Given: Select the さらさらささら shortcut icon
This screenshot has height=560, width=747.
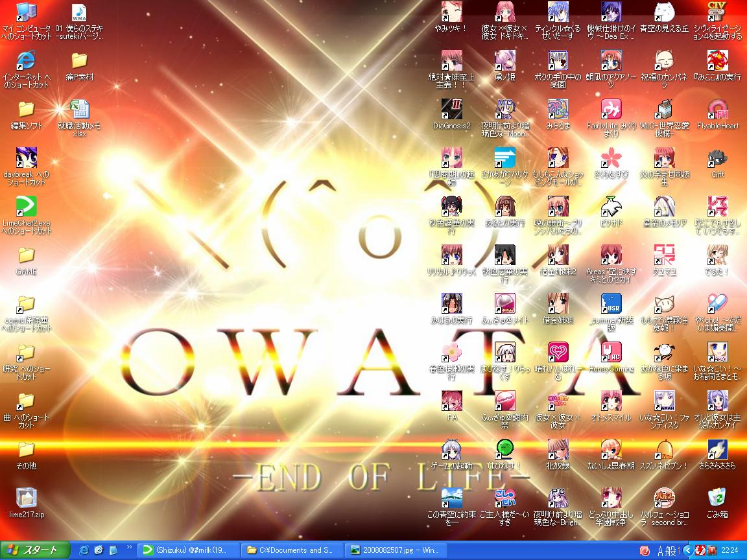Looking at the screenshot, I should (x=717, y=450).
